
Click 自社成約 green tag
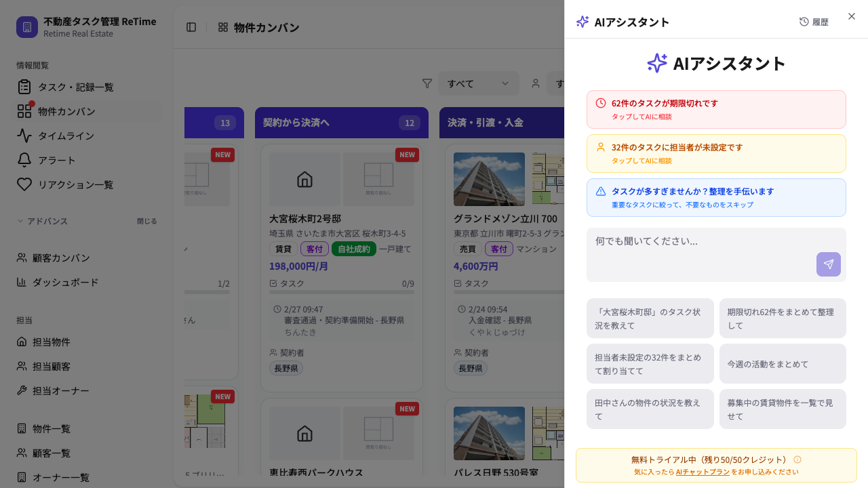coord(353,249)
